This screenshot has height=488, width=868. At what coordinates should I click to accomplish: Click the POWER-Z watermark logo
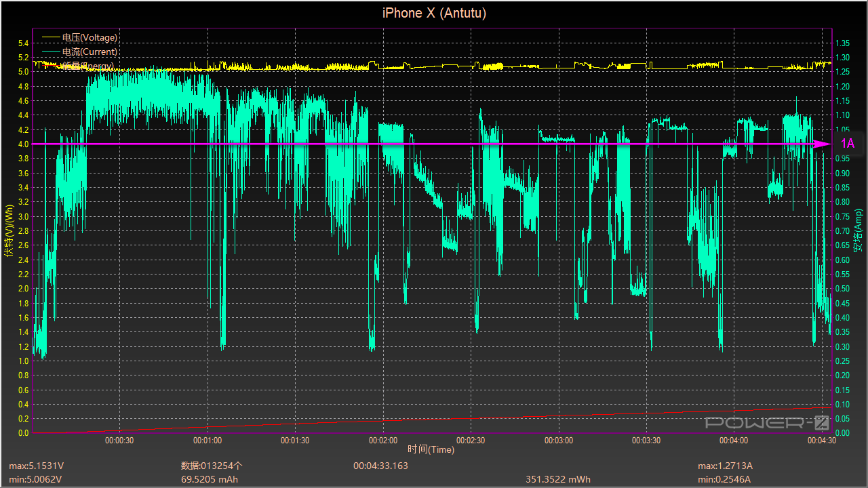(x=767, y=424)
